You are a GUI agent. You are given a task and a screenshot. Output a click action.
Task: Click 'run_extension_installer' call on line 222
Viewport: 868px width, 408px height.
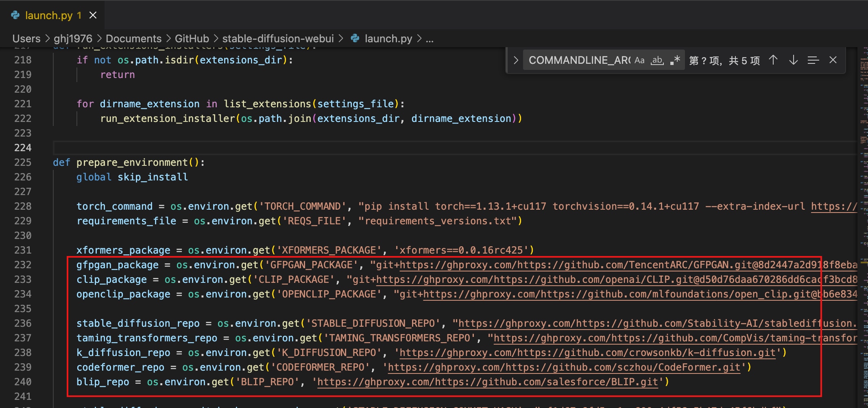(168, 119)
